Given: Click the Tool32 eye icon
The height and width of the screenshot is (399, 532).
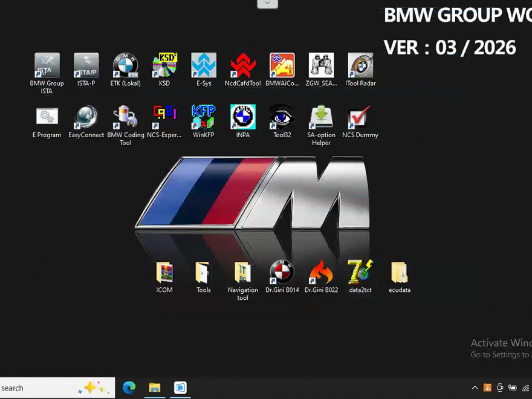Looking at the screenshot, I should (282, 117).
